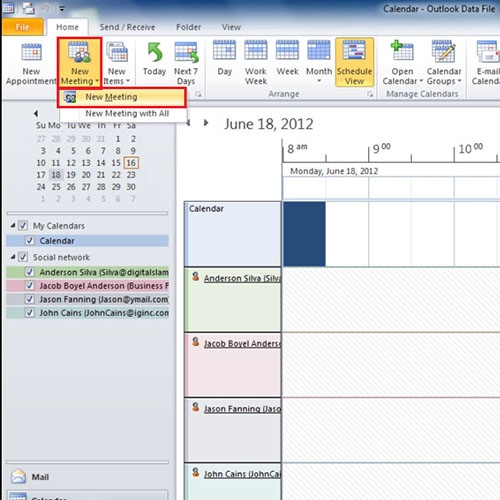Click the Monday, June 18, 2012 header
The image size is (500, 500).
click(x=334, y=171)
